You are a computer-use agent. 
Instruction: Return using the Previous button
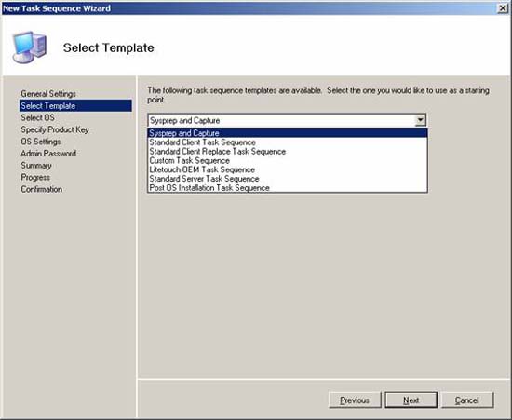[x=355, y=400]
